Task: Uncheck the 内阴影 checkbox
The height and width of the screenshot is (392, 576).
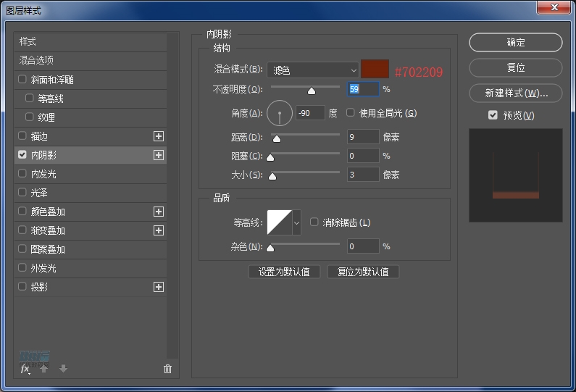Action: (x=22, y=154)
